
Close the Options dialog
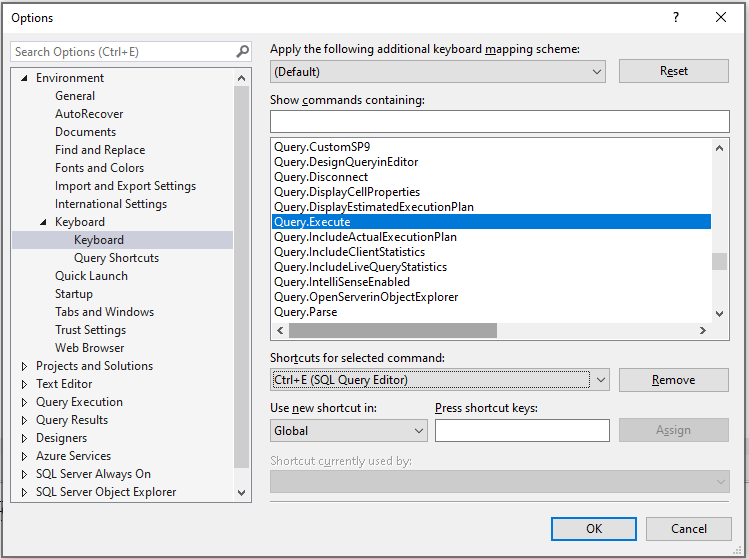coord(721,17)
